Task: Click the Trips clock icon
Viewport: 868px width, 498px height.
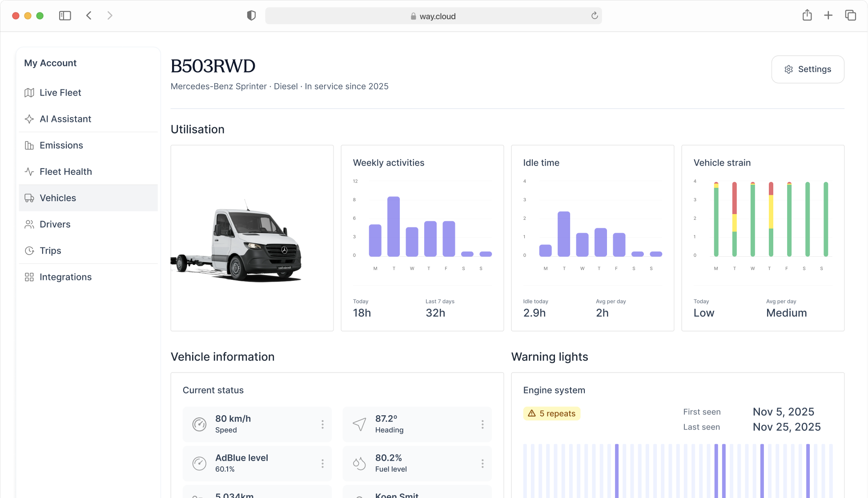Action: click(29, 250)
